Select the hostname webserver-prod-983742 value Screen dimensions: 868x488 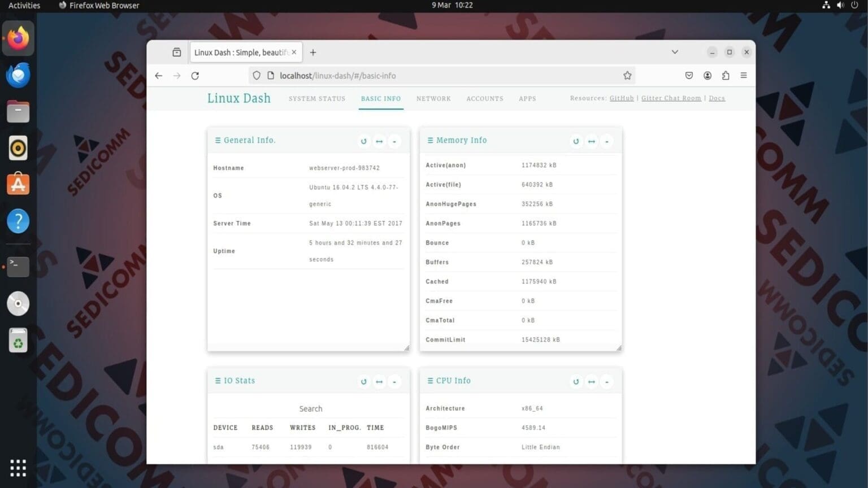click(x=344, y=168)
